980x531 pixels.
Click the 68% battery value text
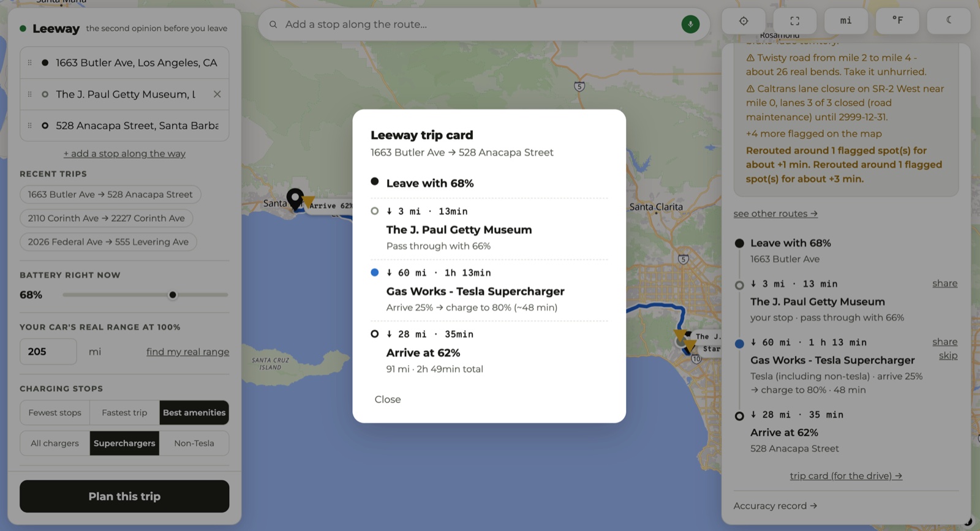point(31,295)
